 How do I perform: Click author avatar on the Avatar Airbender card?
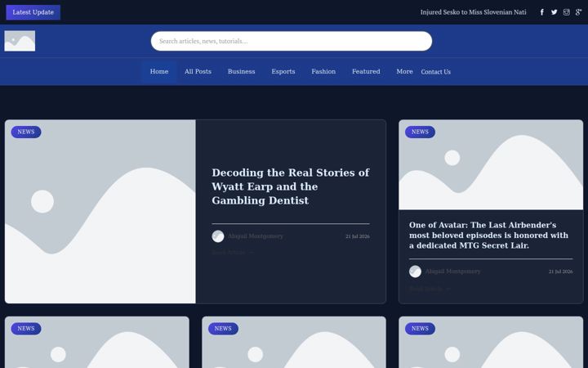pos(415,272)
